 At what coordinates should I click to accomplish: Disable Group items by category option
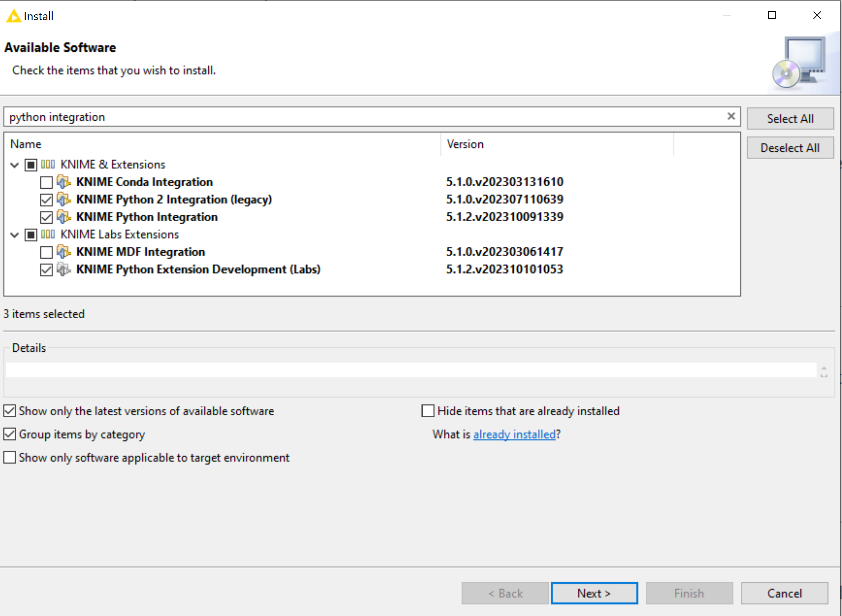pyautogui.click(x=10, y=434)
